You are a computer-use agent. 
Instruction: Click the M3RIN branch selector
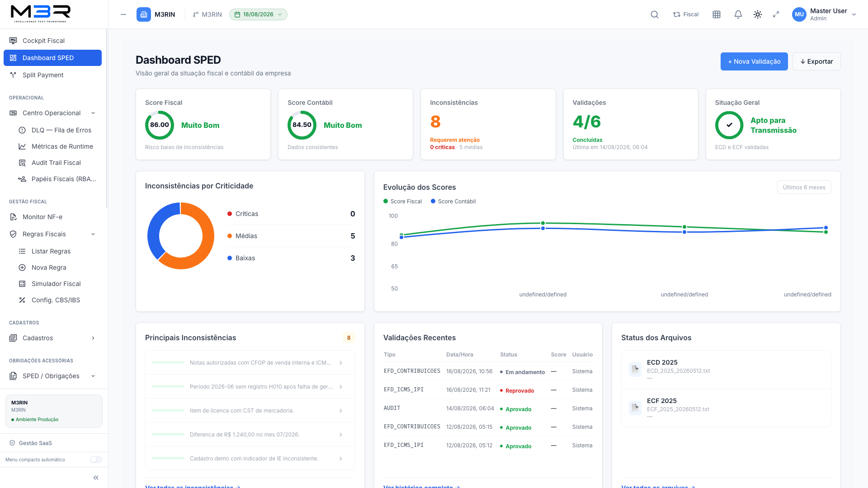(x=207, y=14)
